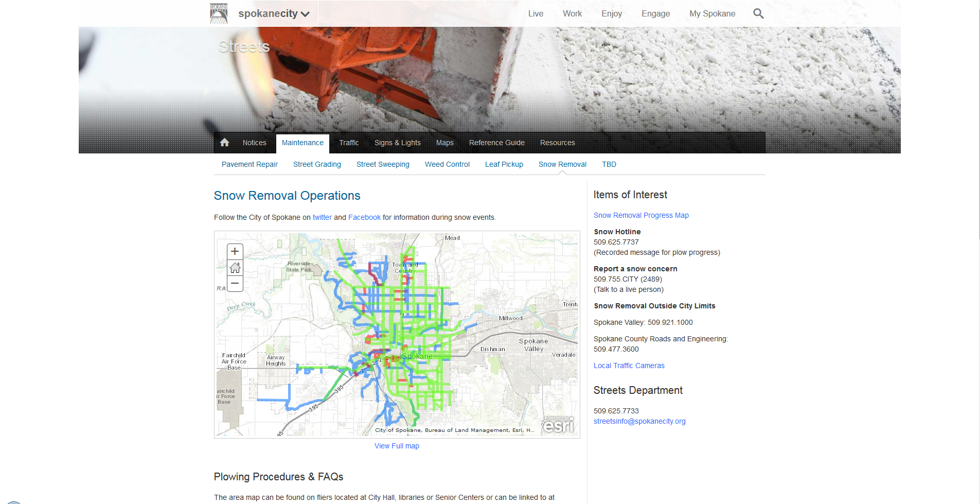The image size is (980, 504).
Task: Open the Leaf Pickup link
Action: 504,164
